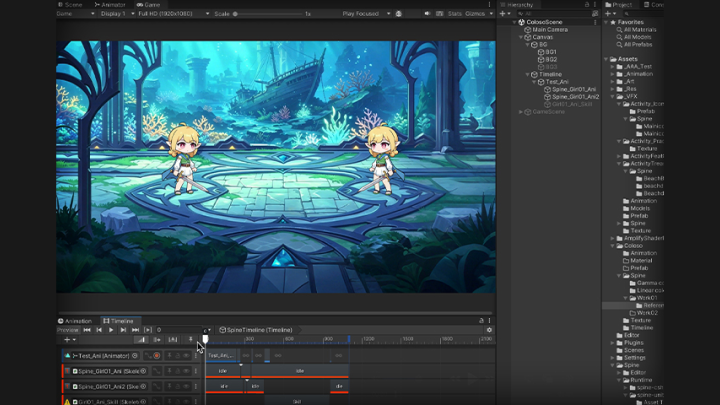Click the Timeline mix edit mode icon
The height and width of the screenshot is (405, 720).
coord(141,340)
